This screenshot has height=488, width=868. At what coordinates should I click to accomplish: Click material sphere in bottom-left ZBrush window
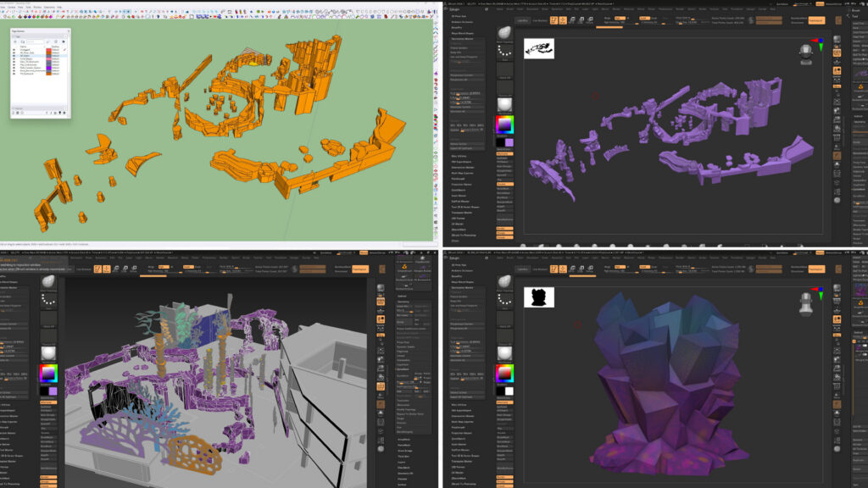(x=50, y=352)
